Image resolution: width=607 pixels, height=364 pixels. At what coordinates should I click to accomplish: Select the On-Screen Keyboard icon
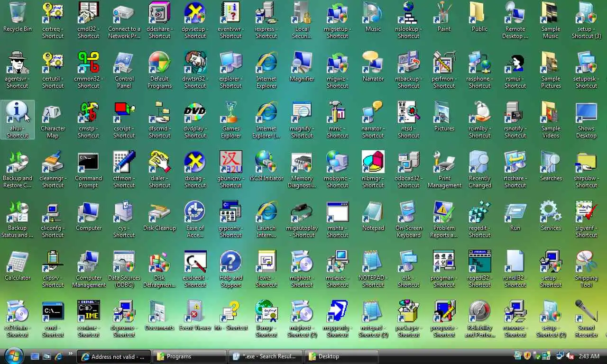409,219
